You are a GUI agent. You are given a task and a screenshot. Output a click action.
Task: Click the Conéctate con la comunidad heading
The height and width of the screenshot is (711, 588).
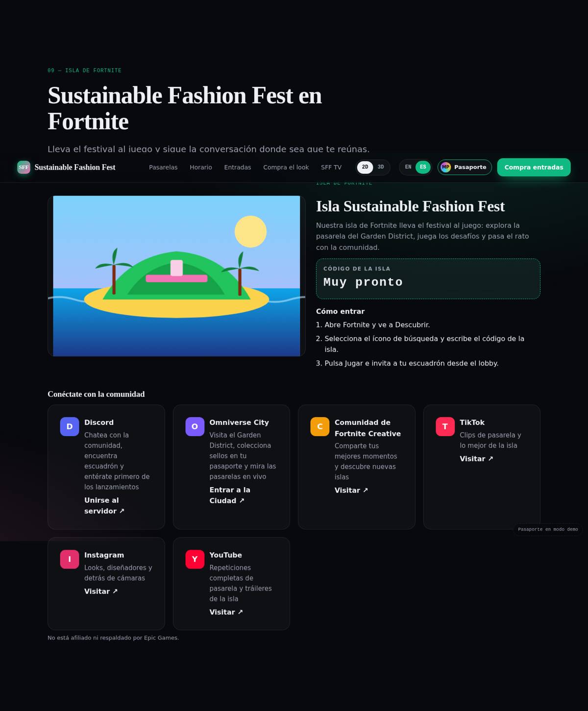(96, 394)
